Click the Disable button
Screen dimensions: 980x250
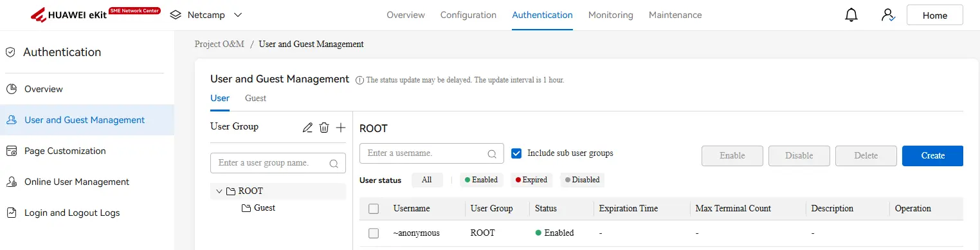pos(799,156)
